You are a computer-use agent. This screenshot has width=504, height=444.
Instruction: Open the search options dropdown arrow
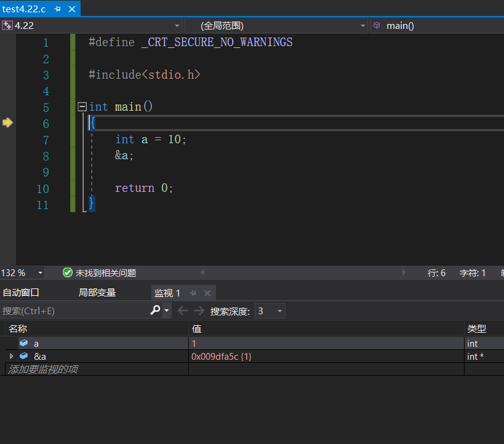[167, 311]
